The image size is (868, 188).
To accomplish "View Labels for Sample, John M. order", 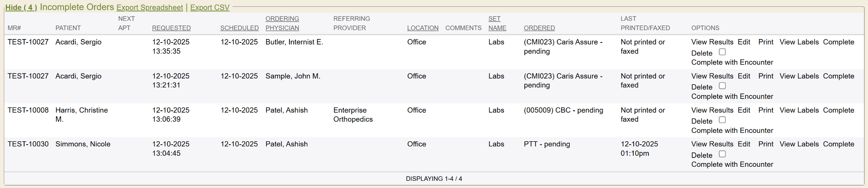I will [799, 76].
